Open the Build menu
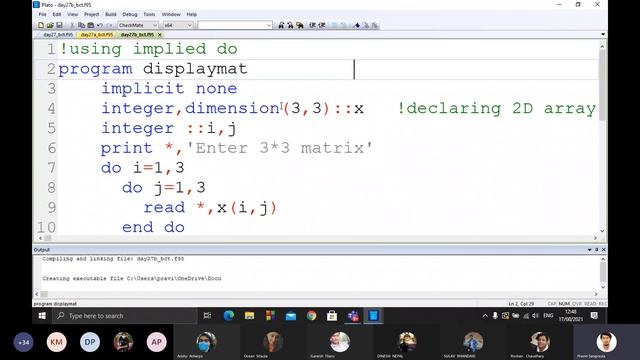This screenshot has width=640, height=360. pos(111,14)
